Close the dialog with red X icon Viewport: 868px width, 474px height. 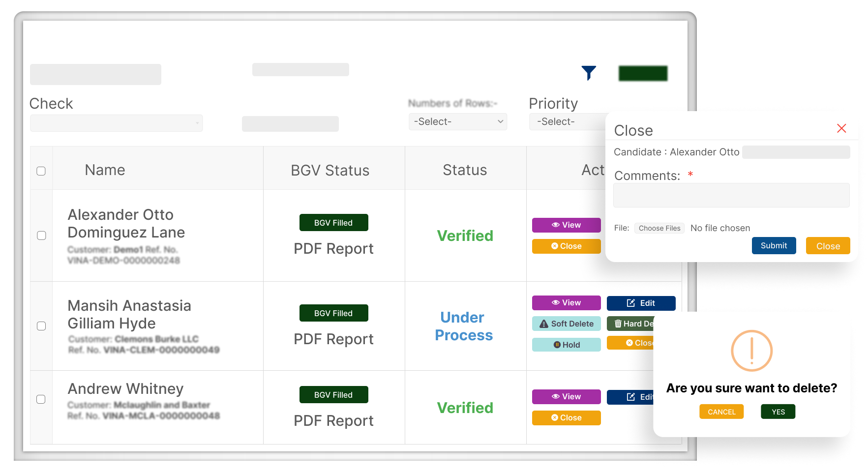click(841, 128)
